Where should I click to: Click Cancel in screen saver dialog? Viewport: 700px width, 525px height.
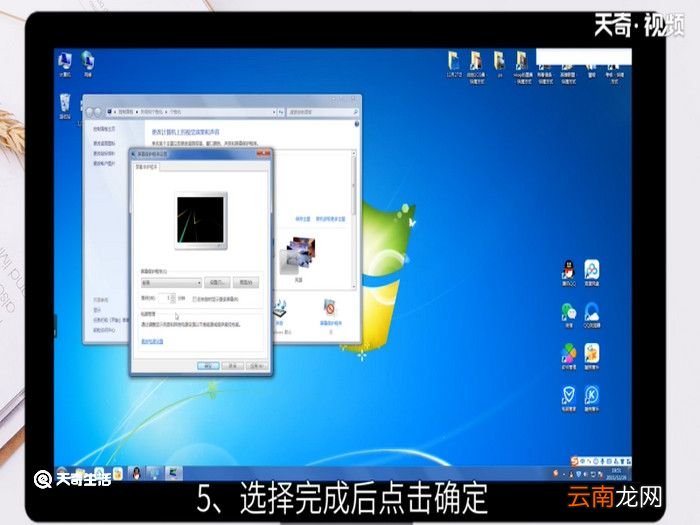point(233,366)
